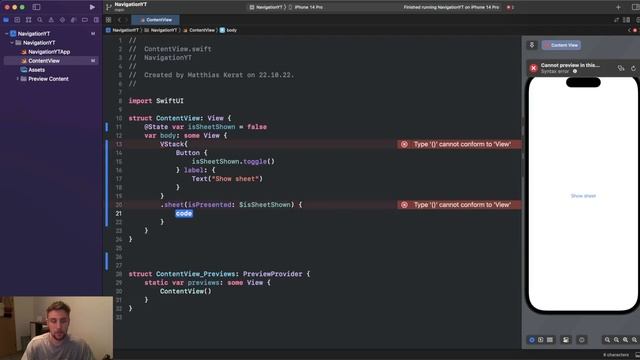Go back in editor history
The width and height of the screenshot is (640, 360).
tap(119, 20)
